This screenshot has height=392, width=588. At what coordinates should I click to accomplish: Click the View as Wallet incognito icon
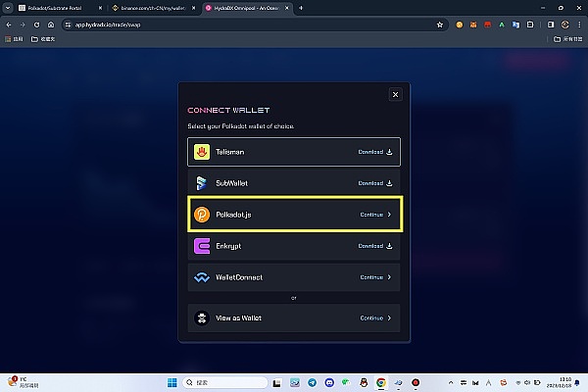(x=202, y=318)
